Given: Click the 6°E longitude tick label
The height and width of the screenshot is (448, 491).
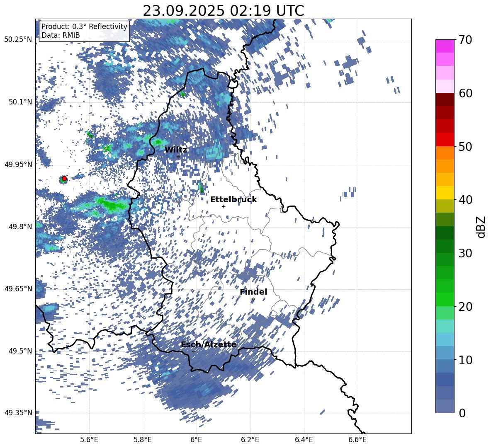Looking at the screenshot, I should pyautogui.click(x=196, y=440).
